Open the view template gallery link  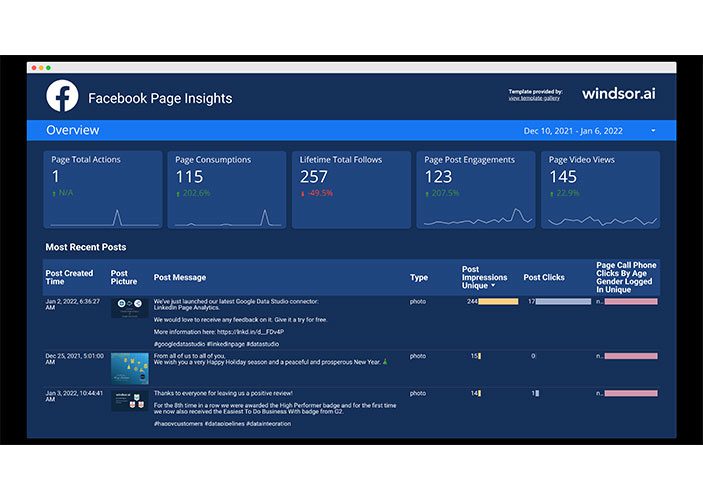point(534,98)
